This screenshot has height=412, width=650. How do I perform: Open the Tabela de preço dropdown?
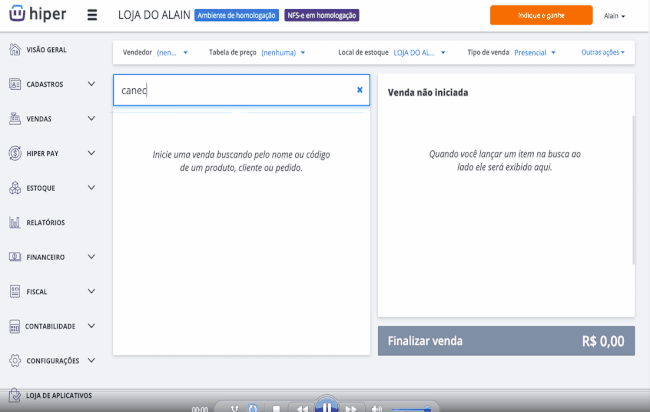coord(283,53)
